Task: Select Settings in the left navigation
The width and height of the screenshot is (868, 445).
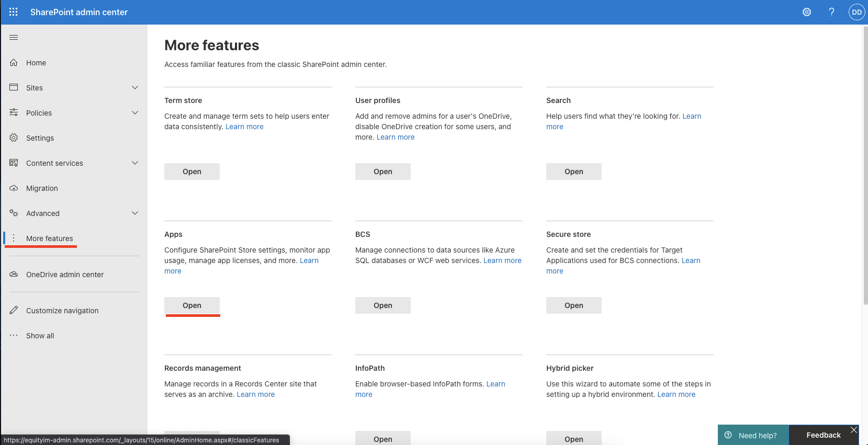Action: pos(40,138)
